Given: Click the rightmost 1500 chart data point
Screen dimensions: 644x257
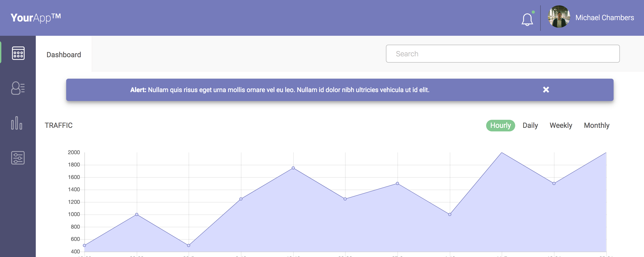Looking at the screenshot, I should coord(554,183).
